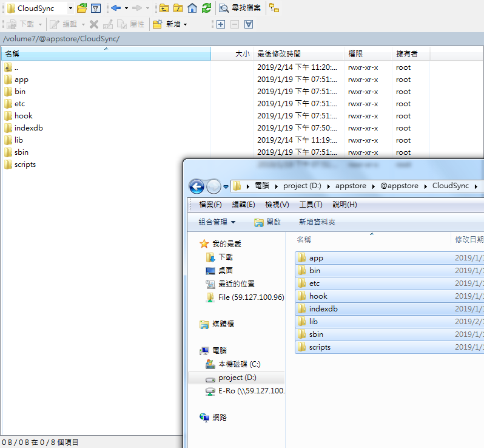The image size is (484, 448).
Task: Click the select files plus icon
Action: click(221, 24)
